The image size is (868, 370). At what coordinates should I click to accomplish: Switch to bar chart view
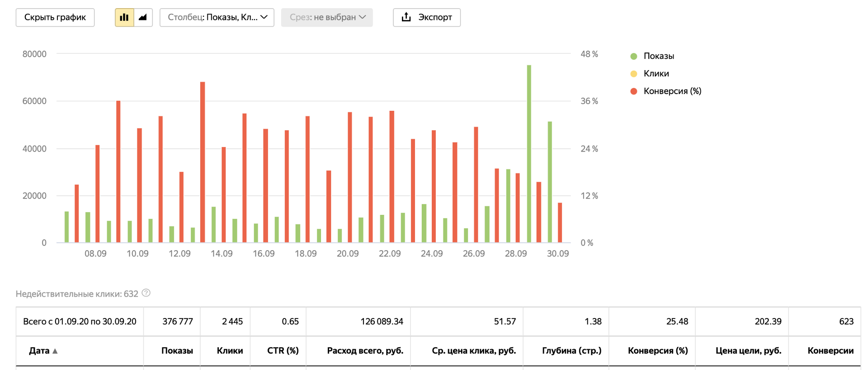(124, 18)
